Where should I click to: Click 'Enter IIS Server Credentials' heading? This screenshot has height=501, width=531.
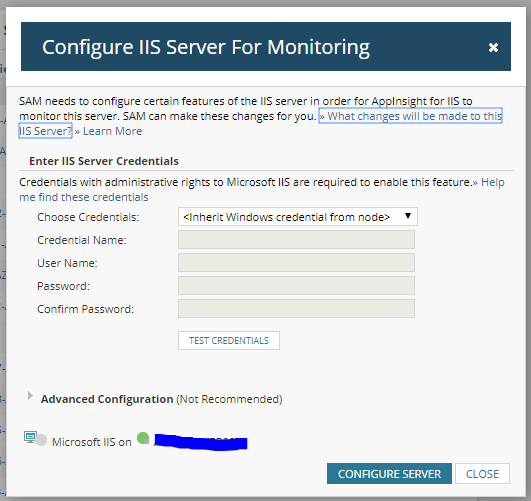point(104,161)
